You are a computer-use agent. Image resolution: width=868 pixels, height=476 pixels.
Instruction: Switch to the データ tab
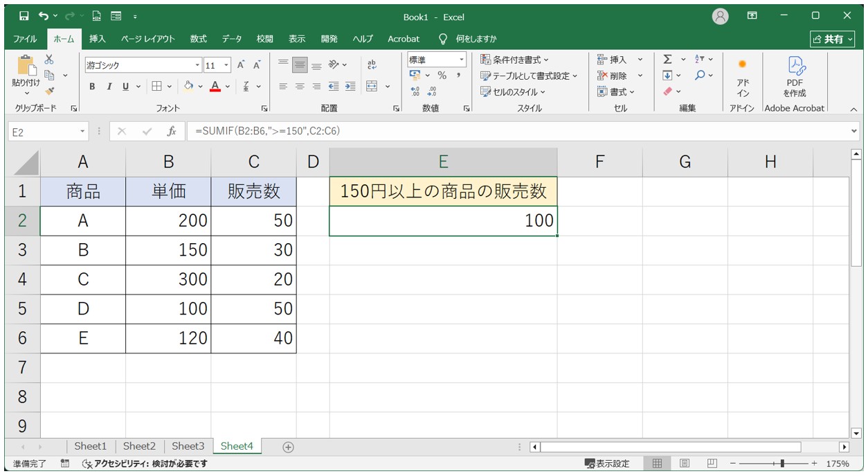tap(232, 39)
